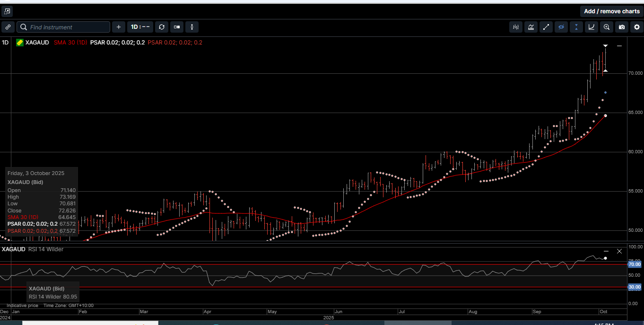Toggle the blue hourglass-shaped arrows button
644x325 pixels.
coord(576,27)
